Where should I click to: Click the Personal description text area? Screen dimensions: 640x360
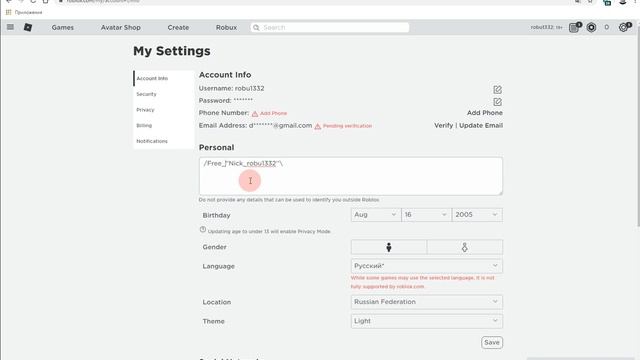(x=351, y=176)
